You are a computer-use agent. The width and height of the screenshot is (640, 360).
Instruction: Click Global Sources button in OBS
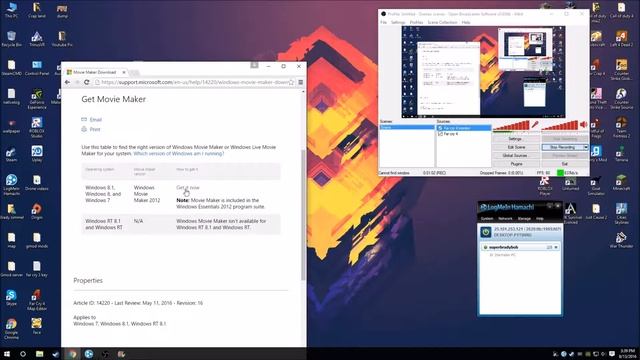pos(516,156)
